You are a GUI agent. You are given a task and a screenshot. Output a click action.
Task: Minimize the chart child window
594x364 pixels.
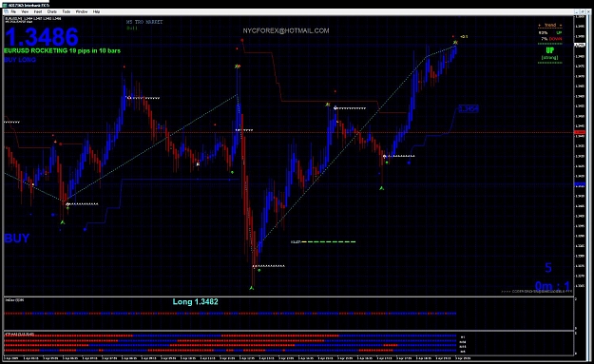(x=577, y=12)
